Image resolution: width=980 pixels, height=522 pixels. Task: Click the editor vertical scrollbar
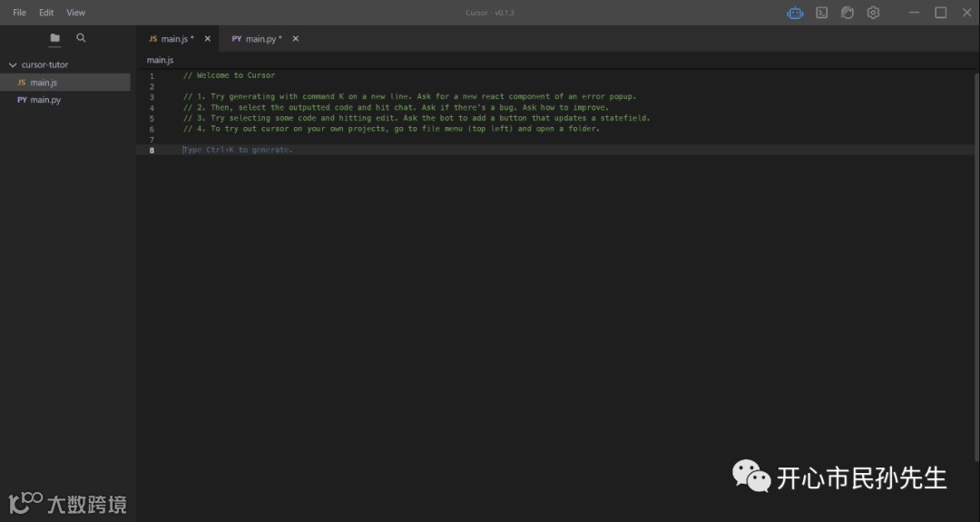(x=976, y=269)
